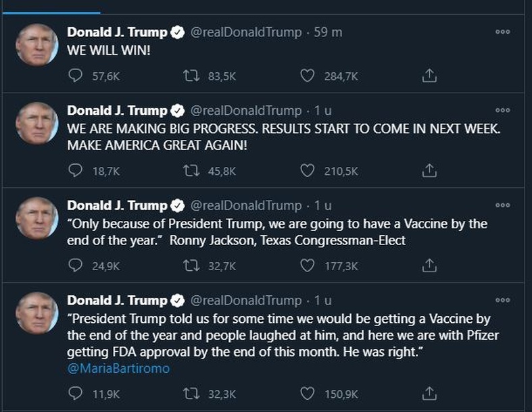Open the "59 m" timestamp of first tweet

(329, 32)
